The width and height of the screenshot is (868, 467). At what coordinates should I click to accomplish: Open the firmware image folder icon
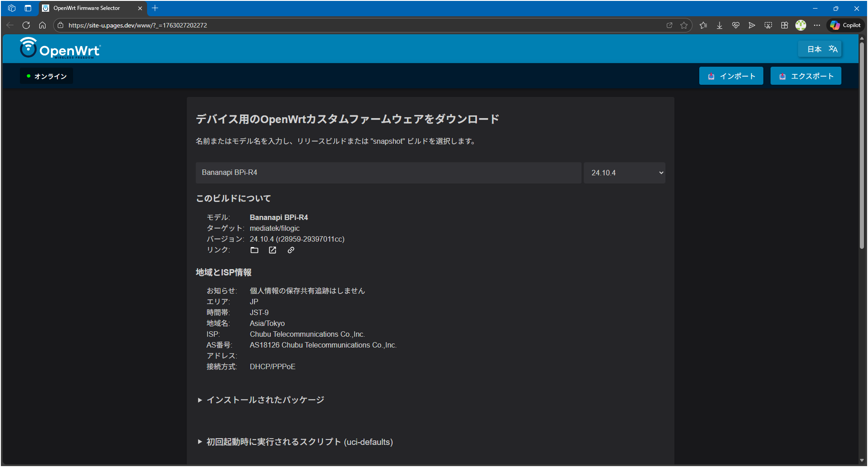(x=254, y=250)
